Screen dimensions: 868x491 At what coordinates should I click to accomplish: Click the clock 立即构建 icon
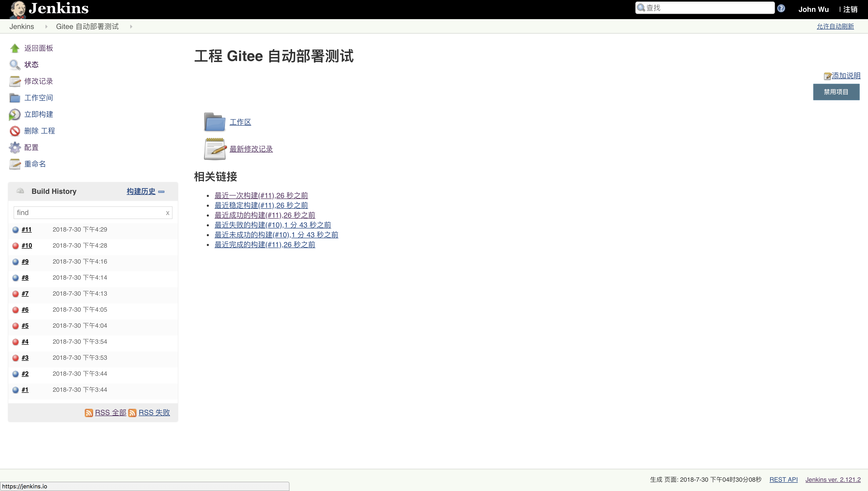click(15, 114)
